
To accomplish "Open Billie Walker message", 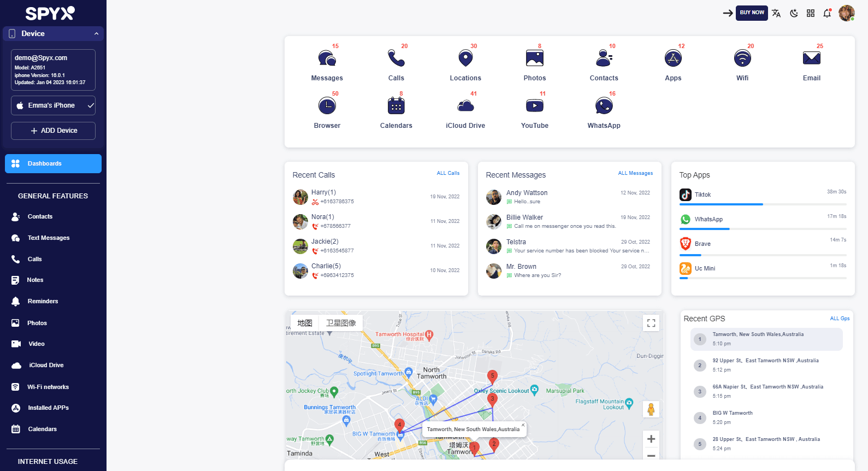I will coord(568,221).
